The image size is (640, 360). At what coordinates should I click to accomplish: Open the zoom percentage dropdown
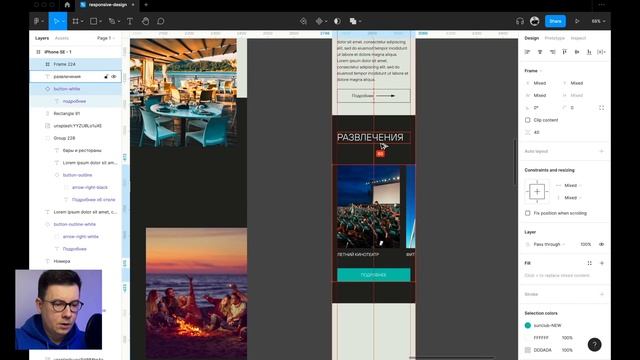598,21
